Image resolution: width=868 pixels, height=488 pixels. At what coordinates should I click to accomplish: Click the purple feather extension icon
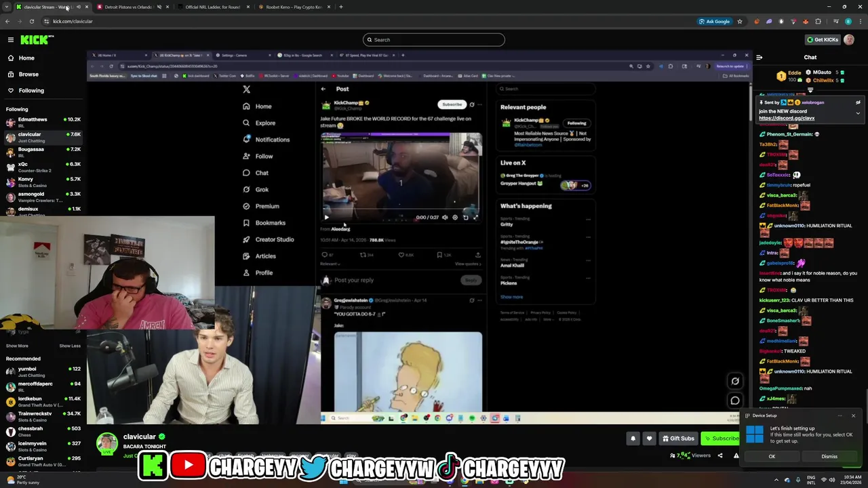[769, 21]
